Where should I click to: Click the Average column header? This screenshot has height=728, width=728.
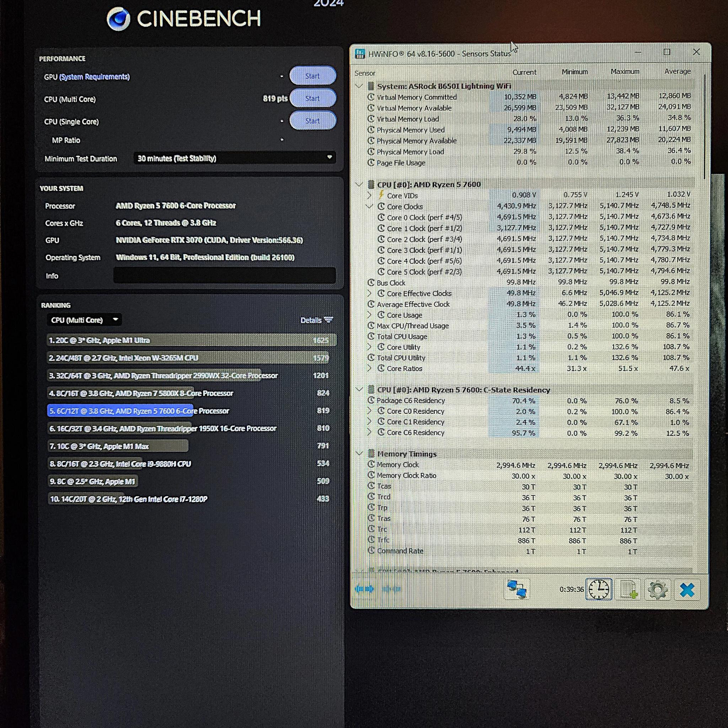(678, 71)
